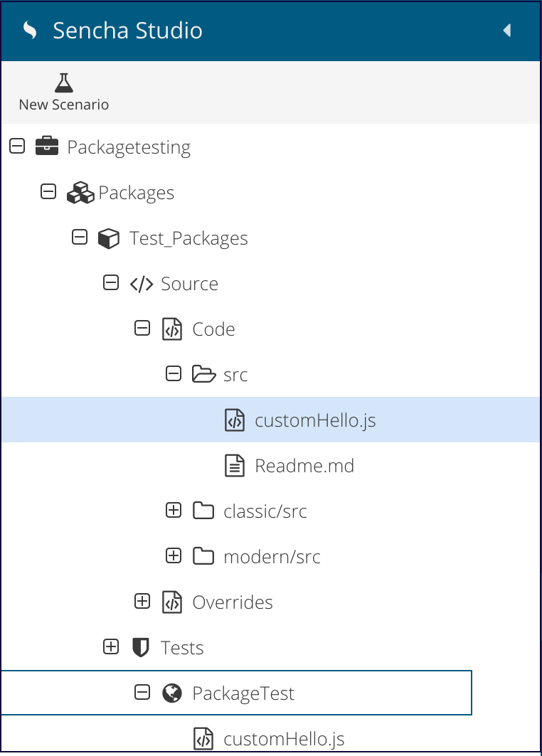Click the Test_Packages box icon
The width and height of the screenshot is (542, 756).
(109, 238)
